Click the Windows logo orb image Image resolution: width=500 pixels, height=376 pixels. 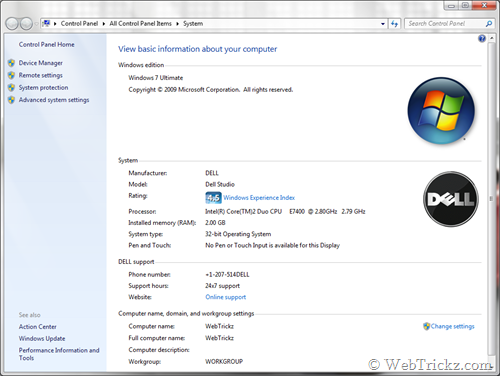[441, 111]
